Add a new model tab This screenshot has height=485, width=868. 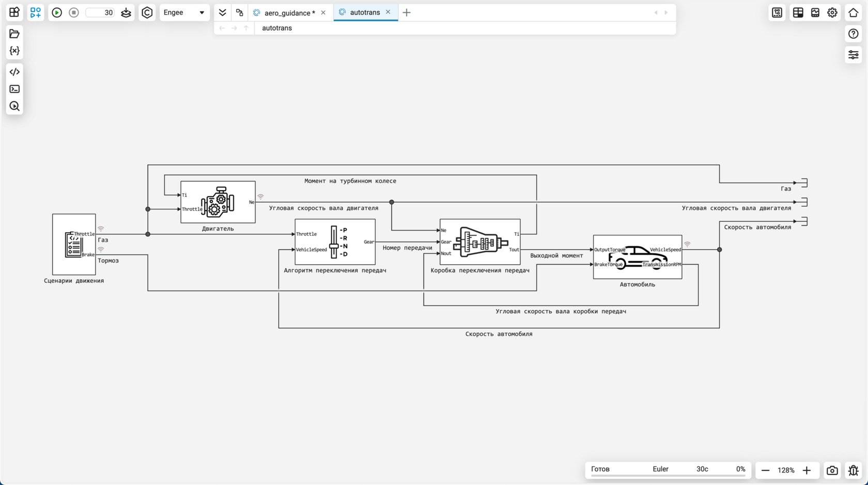pos(407,12)
